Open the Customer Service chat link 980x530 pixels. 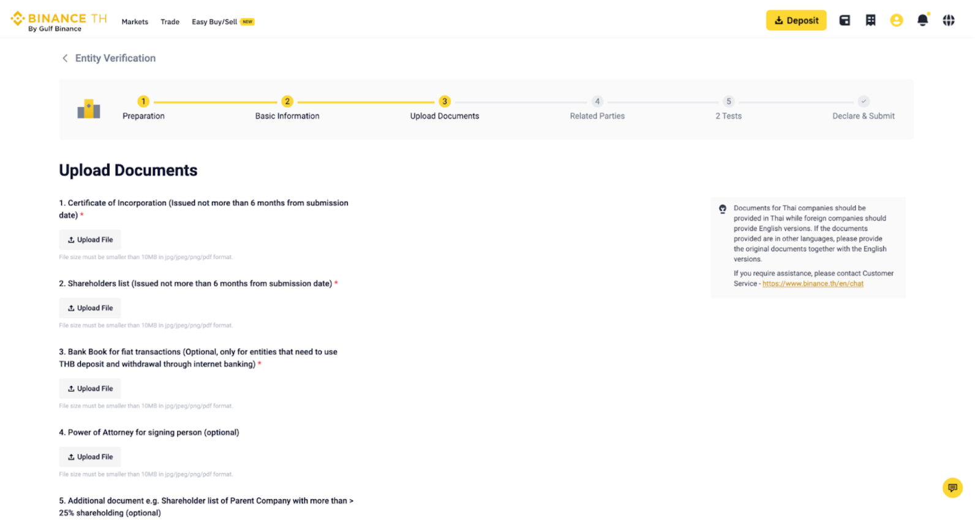click(x=812, y=284)
